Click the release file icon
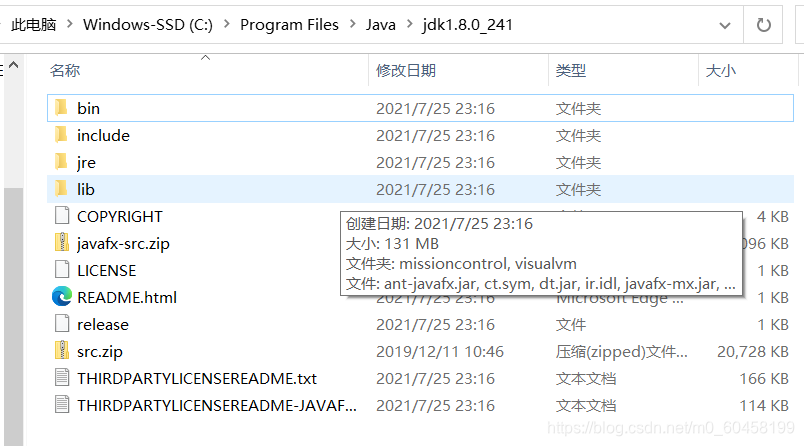The width and height of the screenshot is (804, 446). 62,324
